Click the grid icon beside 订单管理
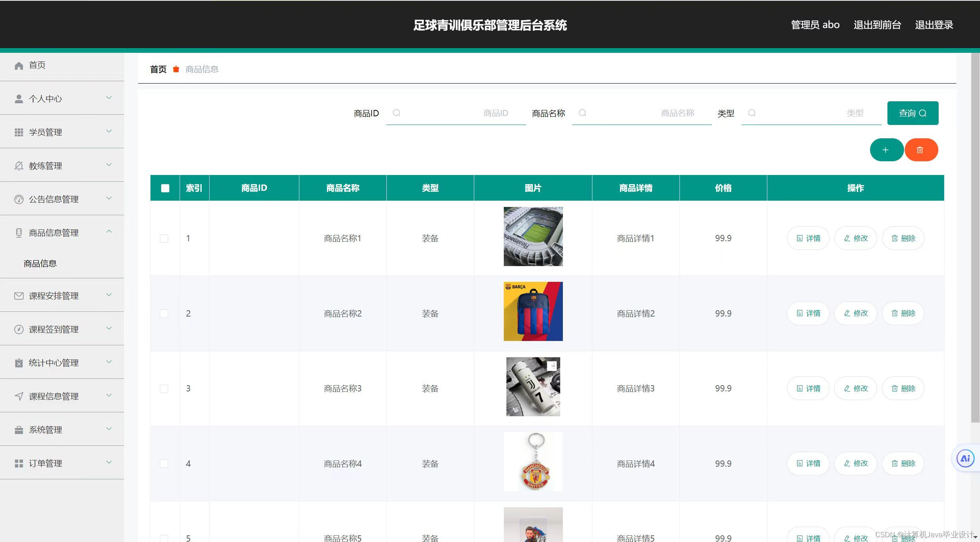 (x=19, y=464)
